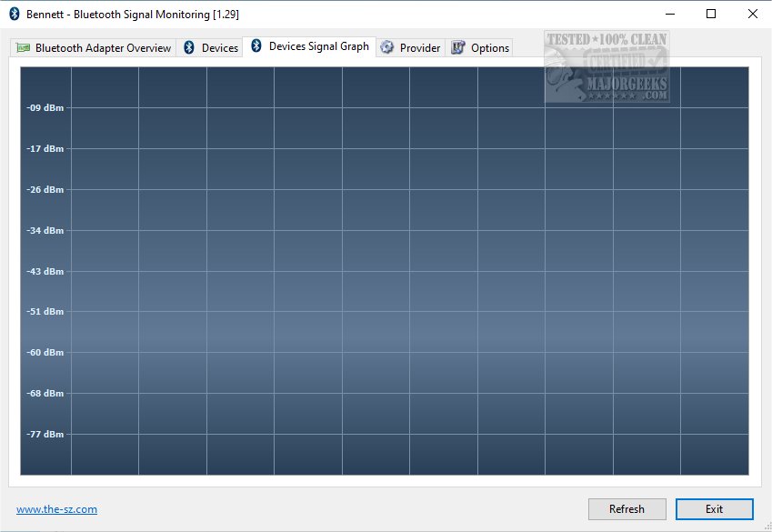Click the -09 dBm axis label
This screenshot has width=772, height=532.
click(x=45, y=108)
